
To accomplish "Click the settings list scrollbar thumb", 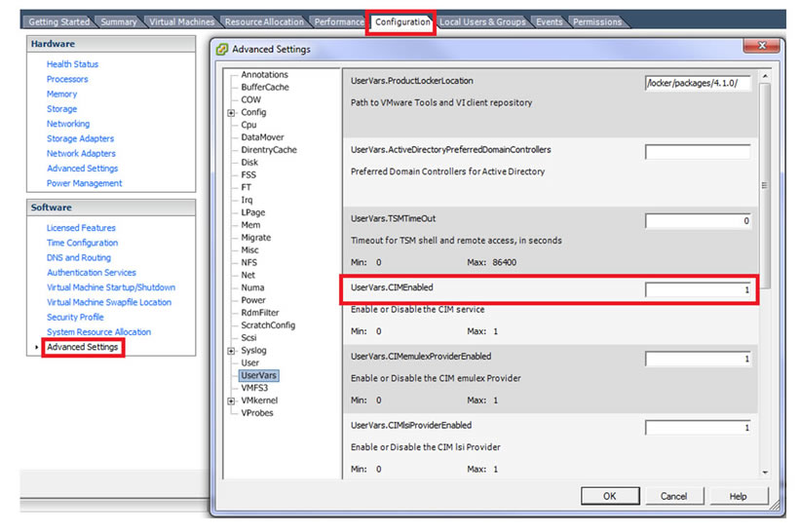I will click(764, 186).
